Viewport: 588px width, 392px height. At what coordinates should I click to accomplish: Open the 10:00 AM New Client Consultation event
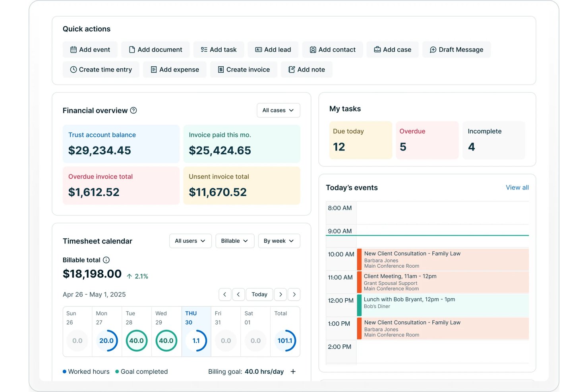point(443,260)
